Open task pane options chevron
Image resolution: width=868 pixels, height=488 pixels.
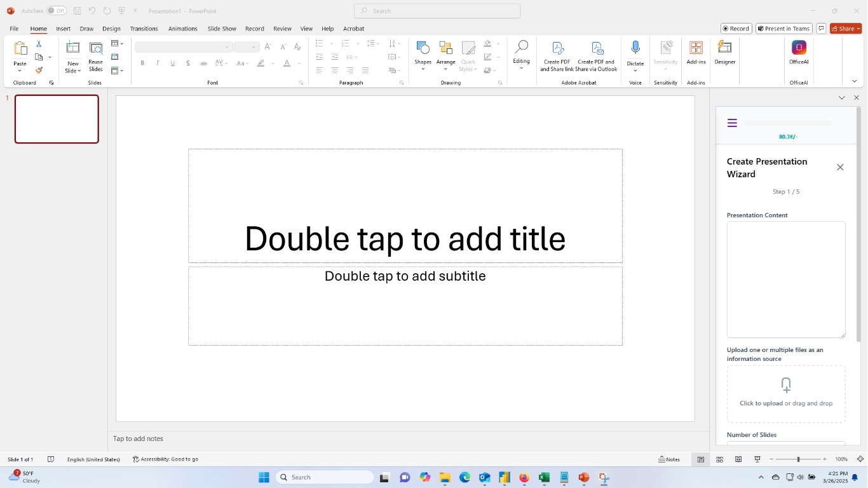[x=842, y=98]
